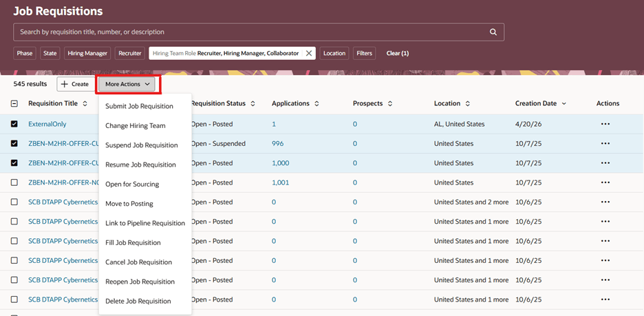The image size is (644, 316).
Task: Open the Filters chip
Action: (x=364, y=54)
